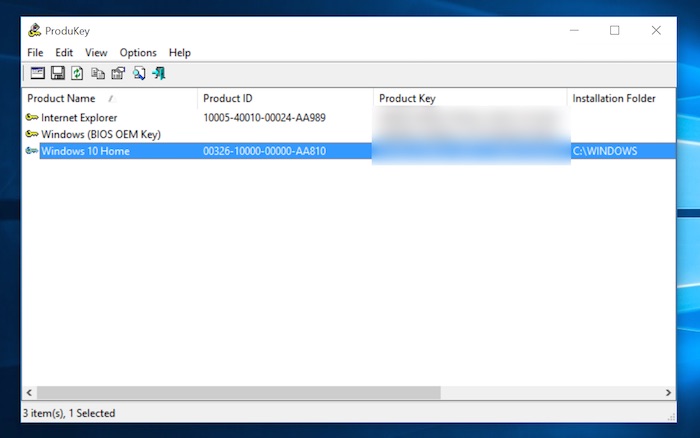
Task: Close the ProduKey window
Action: [x=656, y=30]
